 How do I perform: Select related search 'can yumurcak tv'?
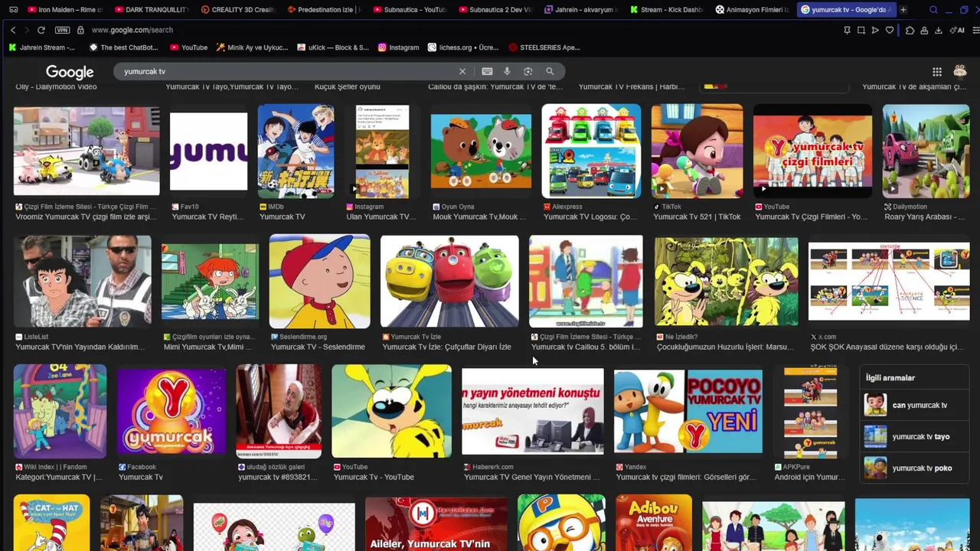pyautogui.click(x=915, y=405)
